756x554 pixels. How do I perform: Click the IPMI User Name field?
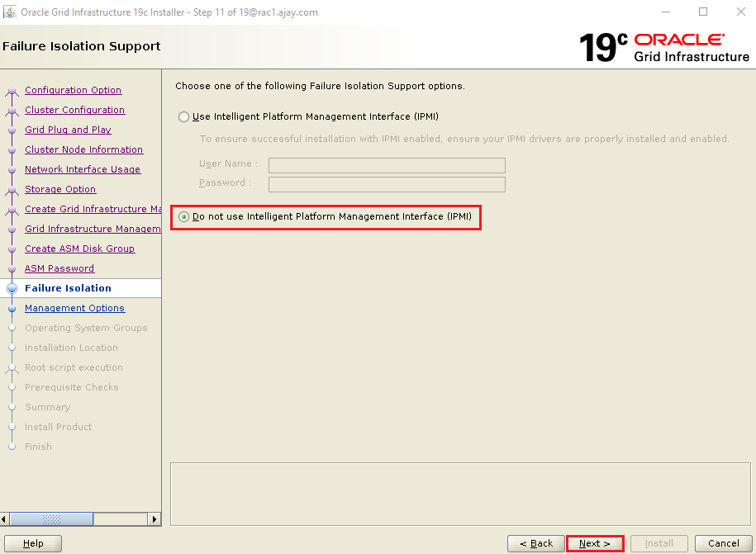[387, 165]
